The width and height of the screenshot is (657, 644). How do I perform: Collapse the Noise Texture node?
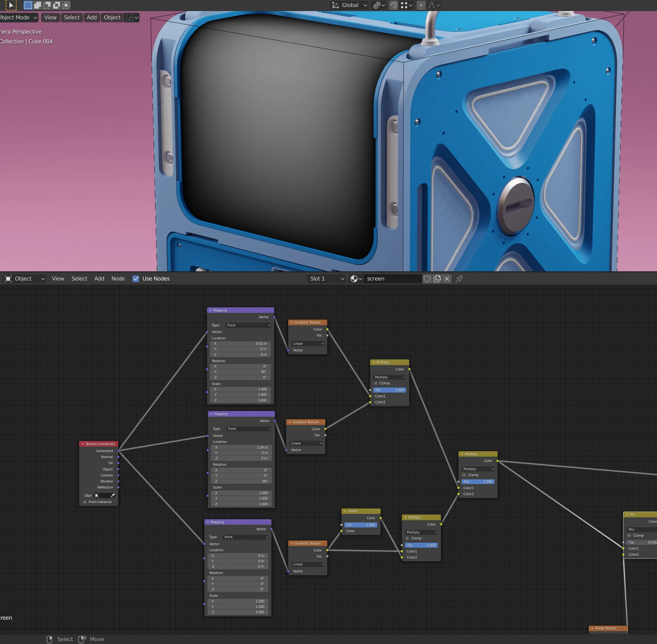[x=592, y=628]
